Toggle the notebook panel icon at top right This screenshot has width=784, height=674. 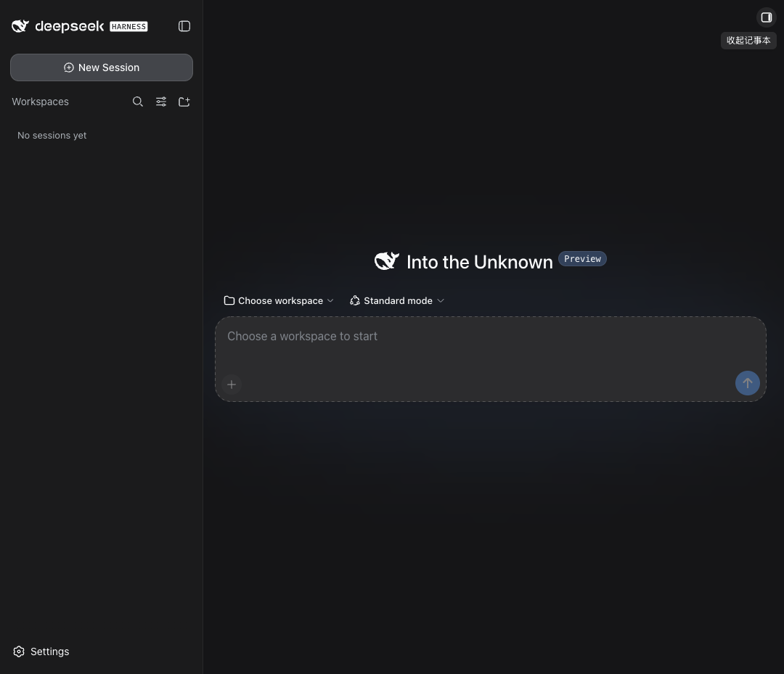[x=766, y=17]
